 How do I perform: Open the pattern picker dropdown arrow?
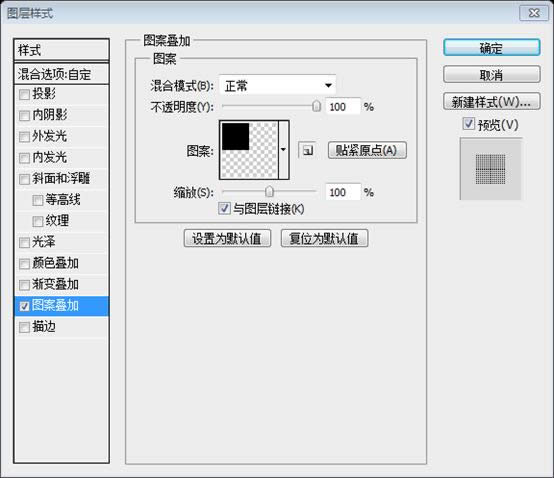[284, 150]
